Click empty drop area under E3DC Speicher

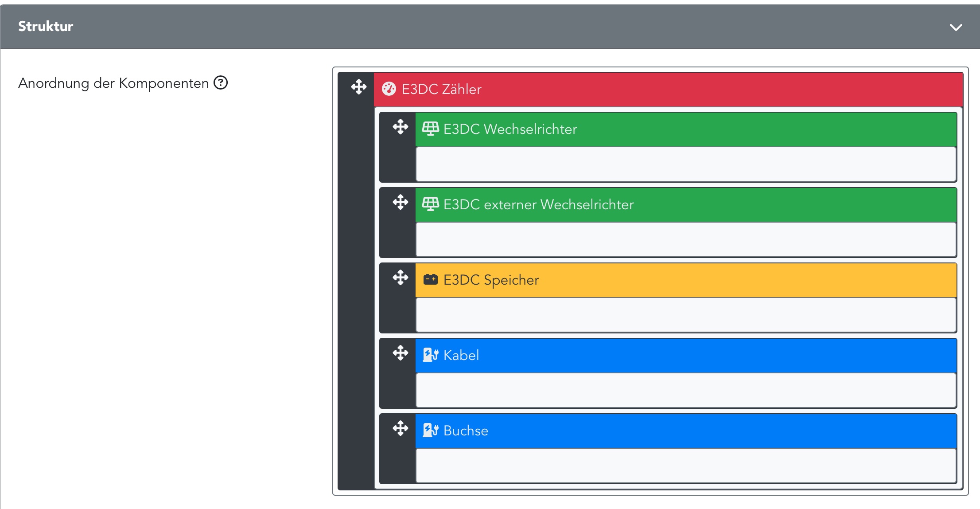(x=685, y=315)
